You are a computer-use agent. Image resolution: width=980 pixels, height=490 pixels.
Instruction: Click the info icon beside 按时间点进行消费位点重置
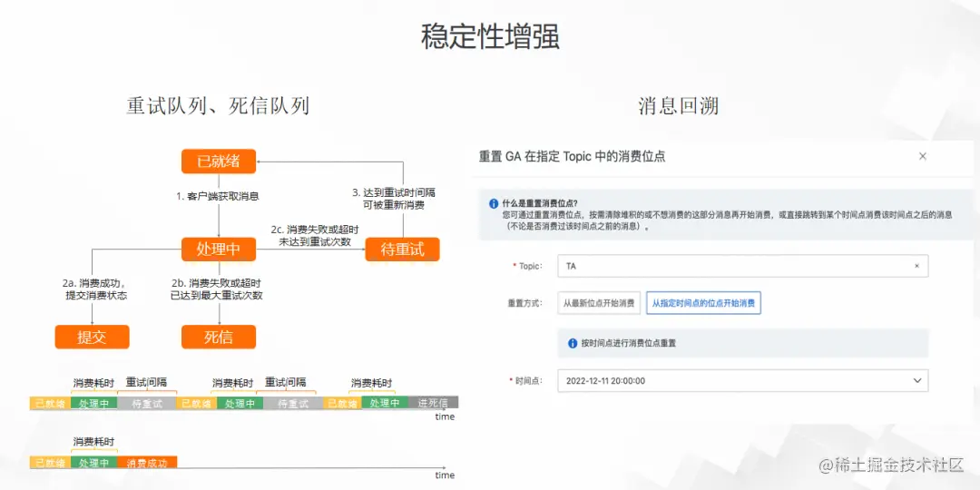click(573, 343)
